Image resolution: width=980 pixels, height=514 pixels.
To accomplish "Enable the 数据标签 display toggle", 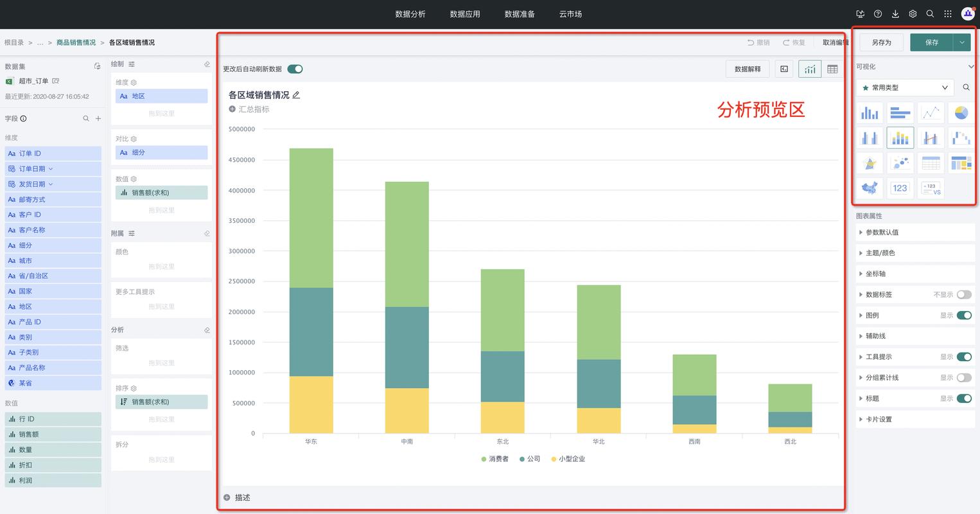I will 964,294.
